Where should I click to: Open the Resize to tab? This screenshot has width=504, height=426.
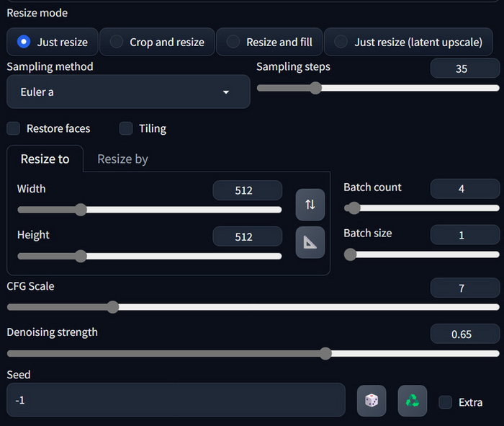[x=45, y=159]
